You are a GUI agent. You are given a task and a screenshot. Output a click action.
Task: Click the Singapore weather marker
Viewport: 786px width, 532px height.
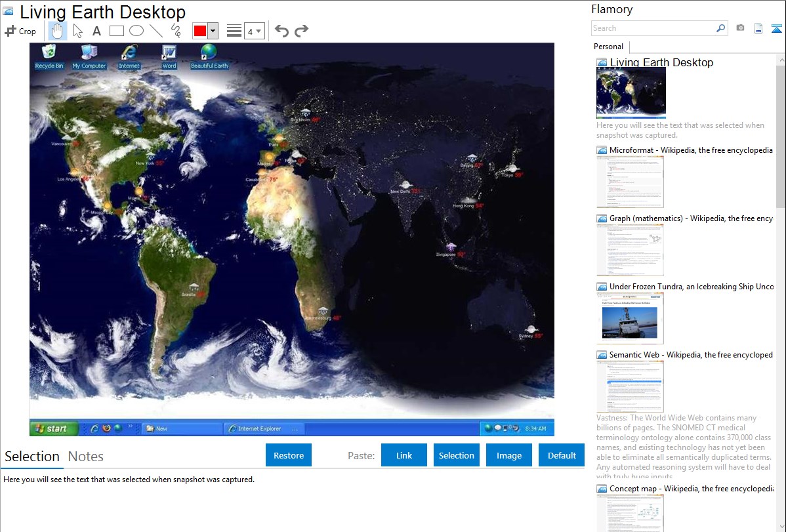point(451,250)
